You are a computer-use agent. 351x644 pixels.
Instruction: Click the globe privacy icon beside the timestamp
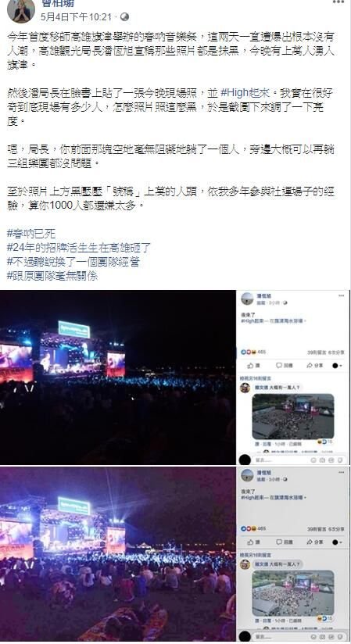124,17
